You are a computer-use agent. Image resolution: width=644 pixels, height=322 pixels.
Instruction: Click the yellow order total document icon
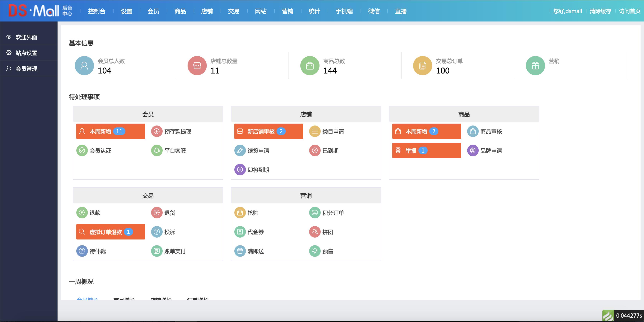[422, 66]
